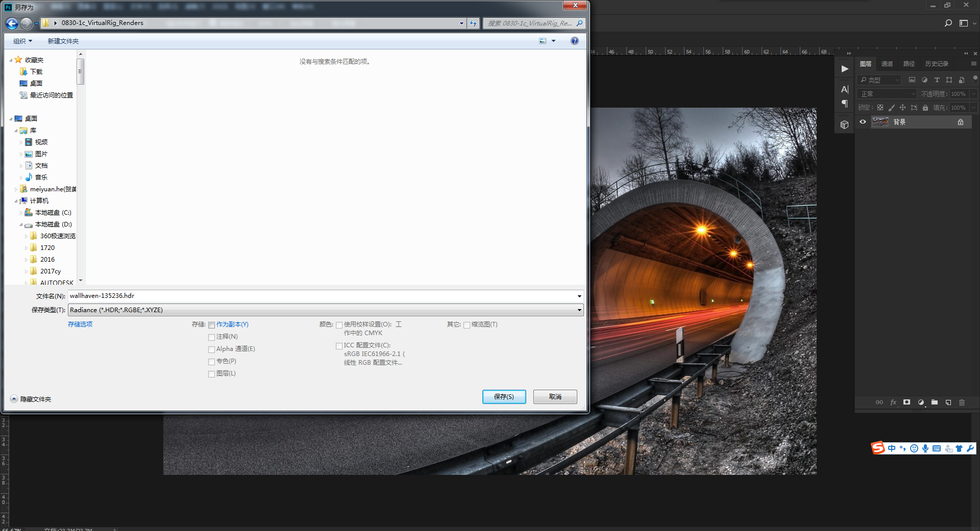This screenshot has height=531, width=980.
Task: Lock artboard nesting icon
Action: coord(914,108)
